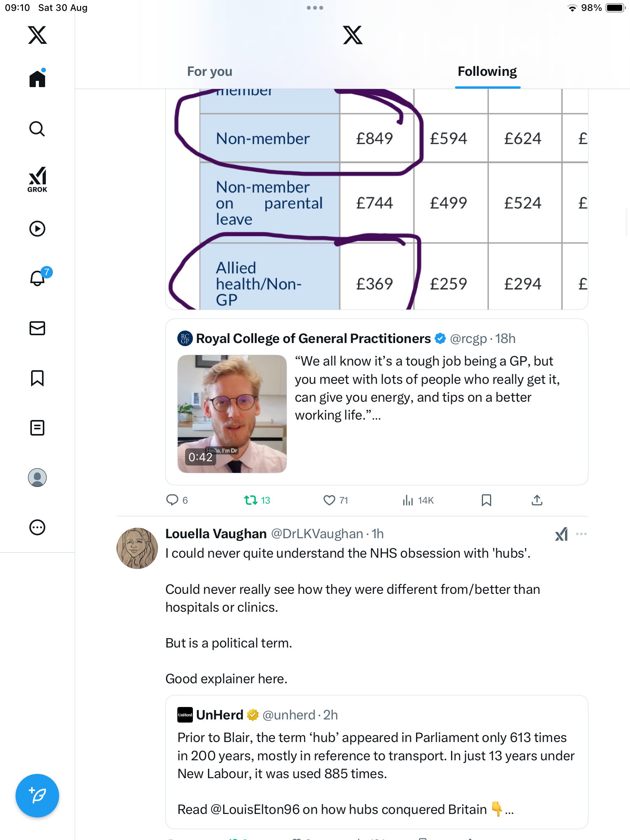Open Grok from the sidebar

click(x=37, y=180)
